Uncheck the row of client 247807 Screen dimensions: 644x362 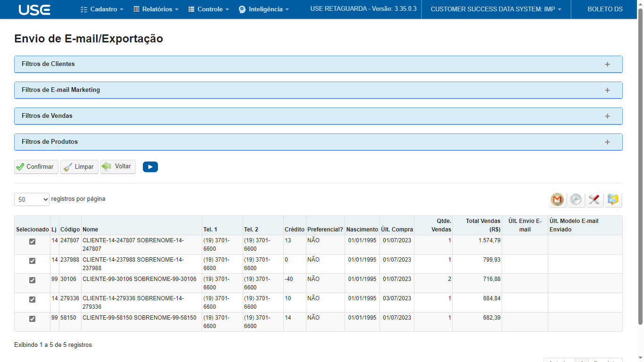coord(32,241)
